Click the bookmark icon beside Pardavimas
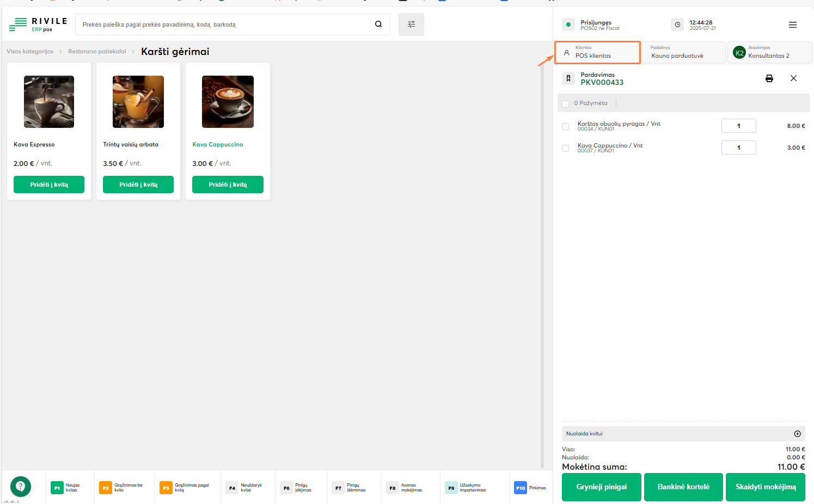The width and height of the screenshot is (814, 504). (568, 78)
